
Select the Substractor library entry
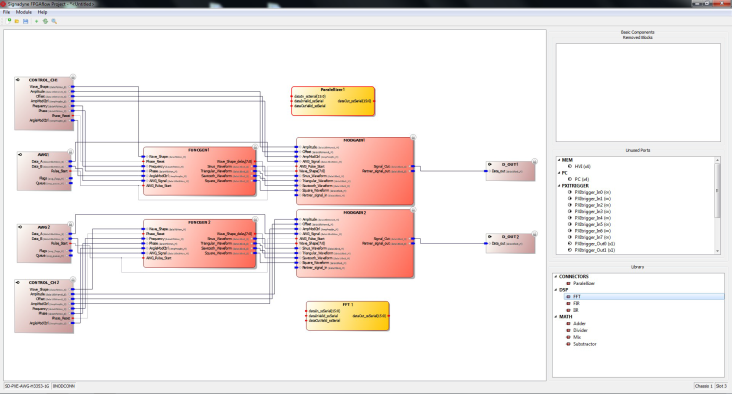pos(584,344)
